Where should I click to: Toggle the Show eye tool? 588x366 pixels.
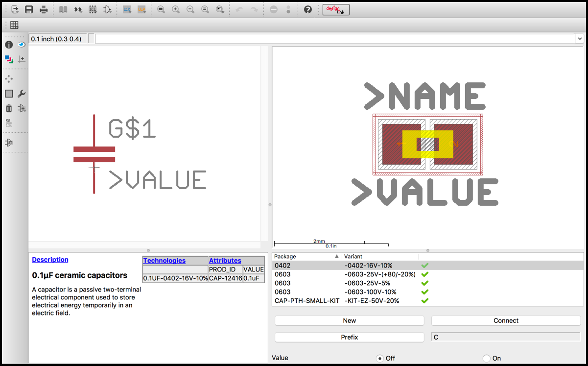click(22, 45)
